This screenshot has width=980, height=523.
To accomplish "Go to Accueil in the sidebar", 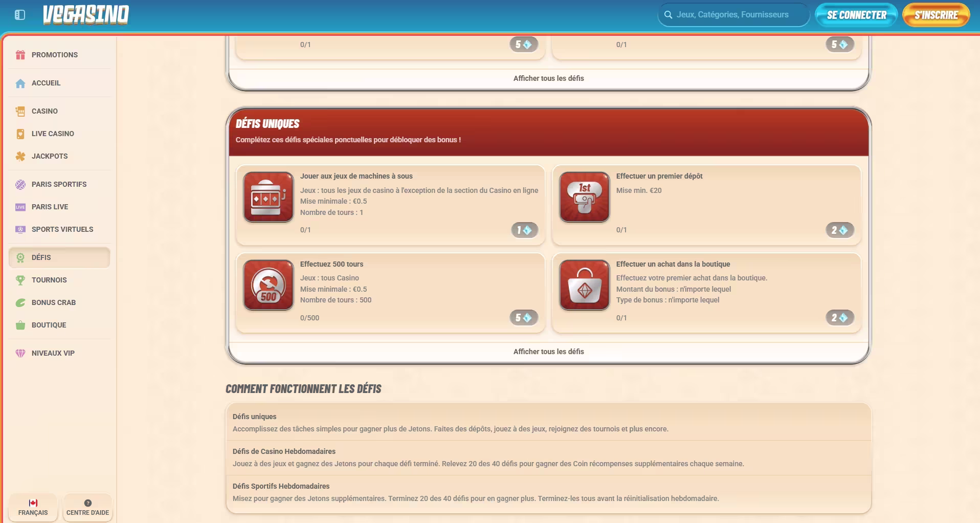I will (59, 83).
